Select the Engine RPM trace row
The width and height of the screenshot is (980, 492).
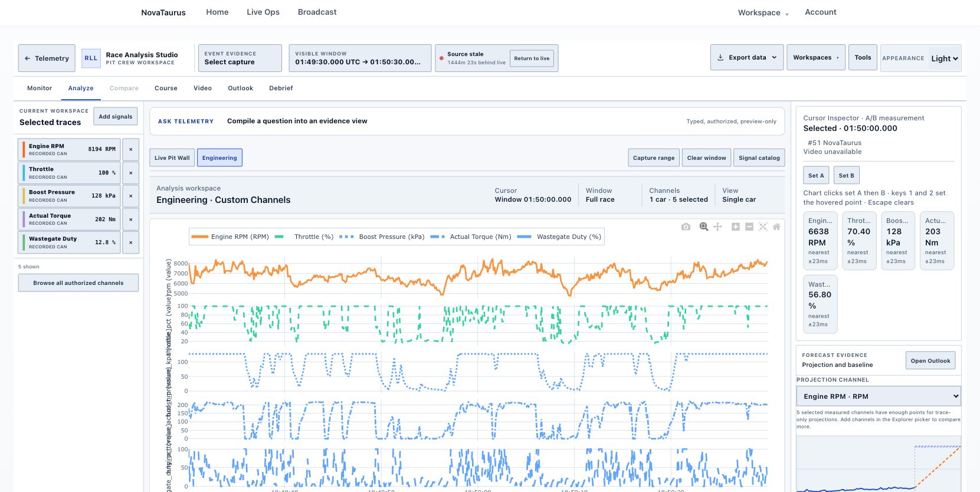(x=70, y=149)
